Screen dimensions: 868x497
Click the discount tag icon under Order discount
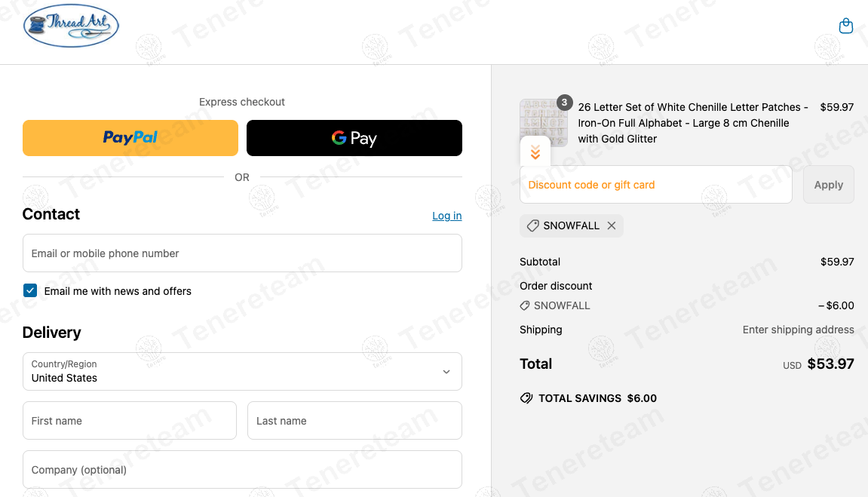[x=525, y=305]
